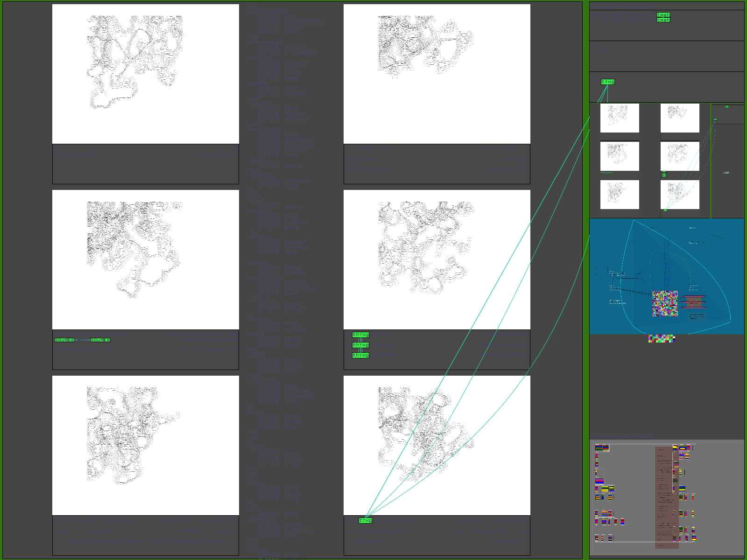Open the top-left contour drawing canvas
This screenshot has height=560, width=747.
(x=145, y=74)
